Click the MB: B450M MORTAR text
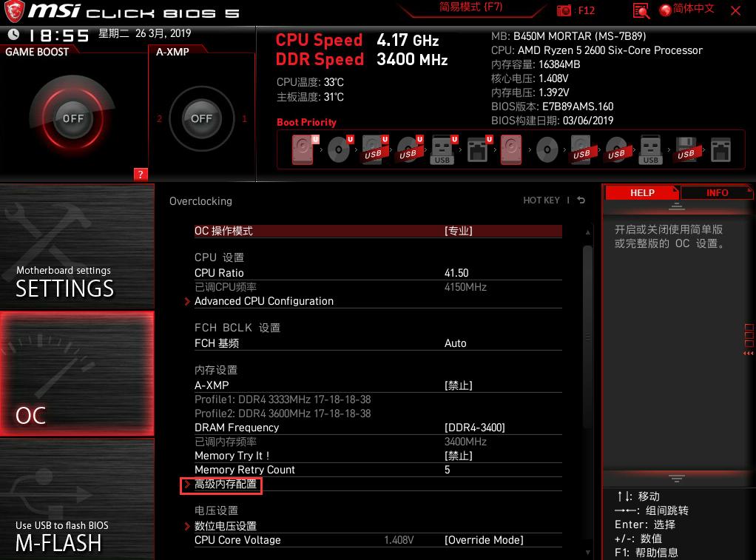The height and width of the screenshot is (560, 756). tap(568, 36)
